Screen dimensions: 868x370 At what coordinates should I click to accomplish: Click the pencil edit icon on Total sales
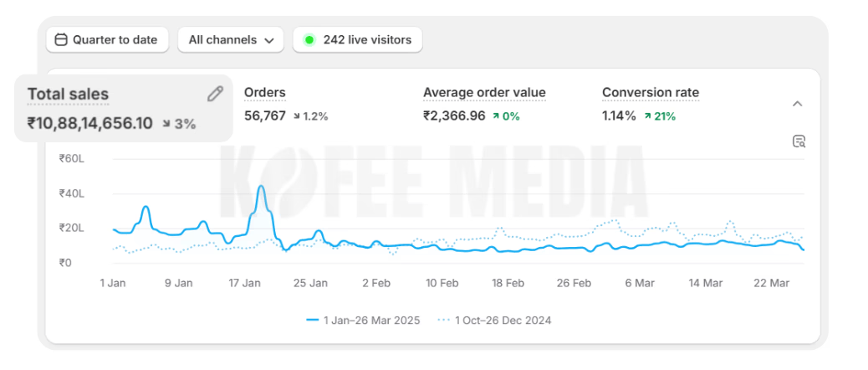[215, 94]
